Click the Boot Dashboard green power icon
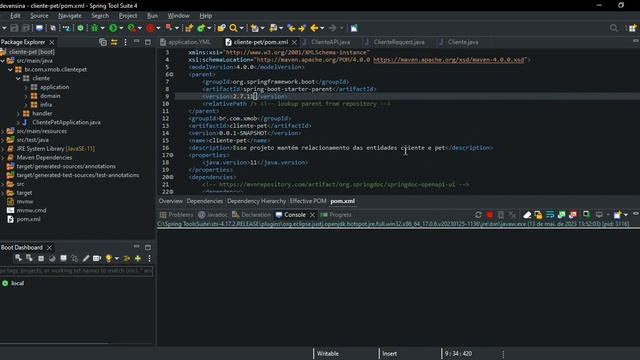 (x=80, y=28)
